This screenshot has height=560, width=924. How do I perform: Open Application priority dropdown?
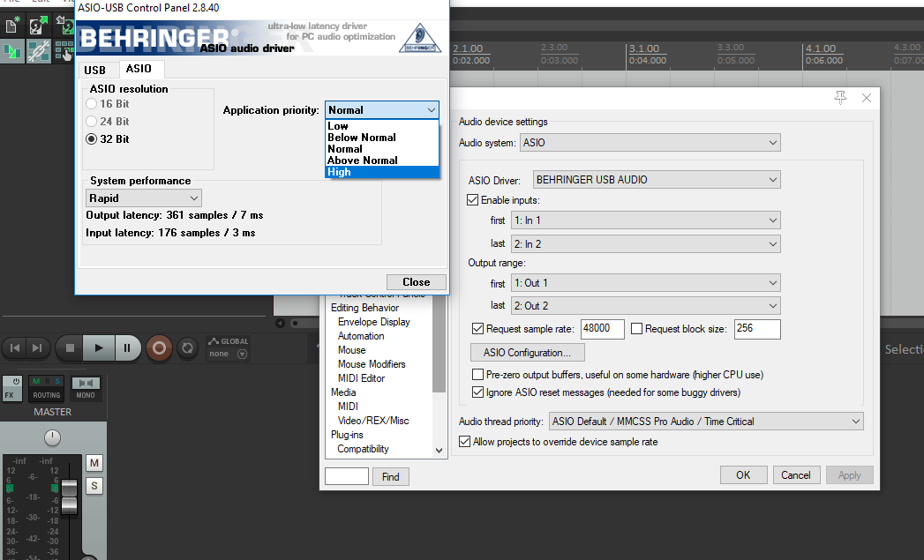pos(382,110)
